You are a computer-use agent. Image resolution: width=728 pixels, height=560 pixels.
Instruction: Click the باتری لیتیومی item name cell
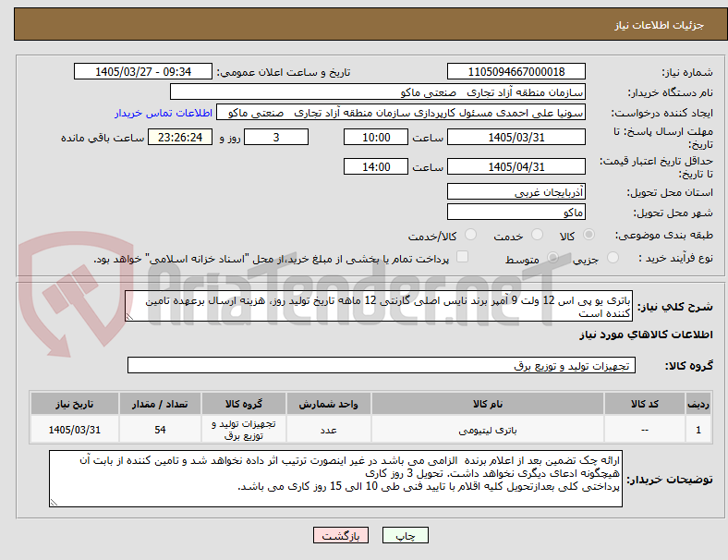pos(488,430)
